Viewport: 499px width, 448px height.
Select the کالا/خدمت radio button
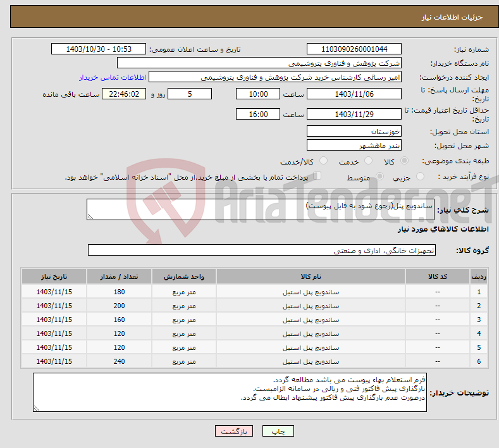[x=323, y=161]
